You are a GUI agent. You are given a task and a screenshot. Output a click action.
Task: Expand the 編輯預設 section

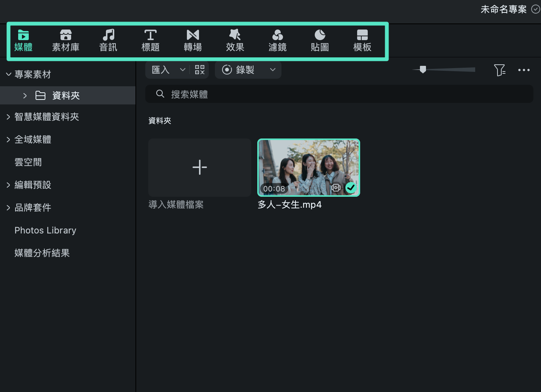pos(8,185)
